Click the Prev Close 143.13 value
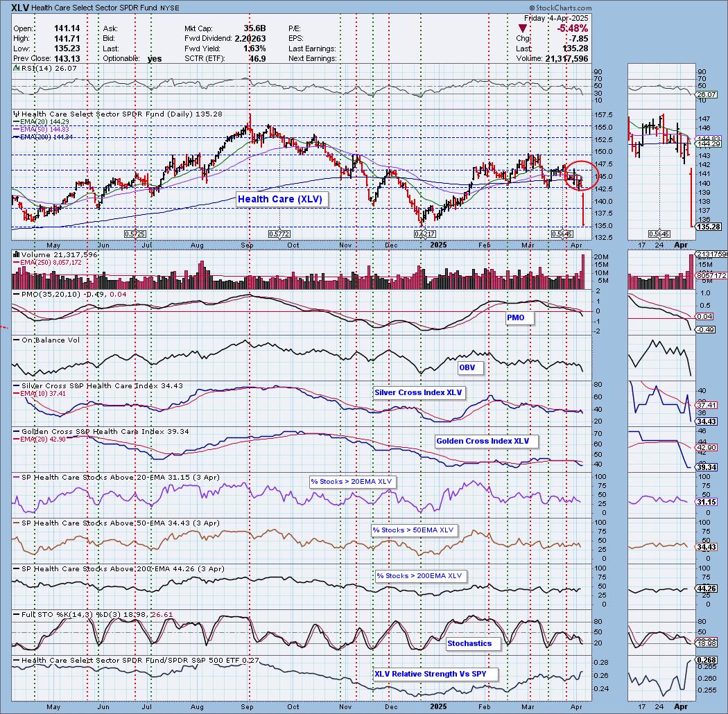The height and width of the screenshot is (714, 728). [67, 58]
